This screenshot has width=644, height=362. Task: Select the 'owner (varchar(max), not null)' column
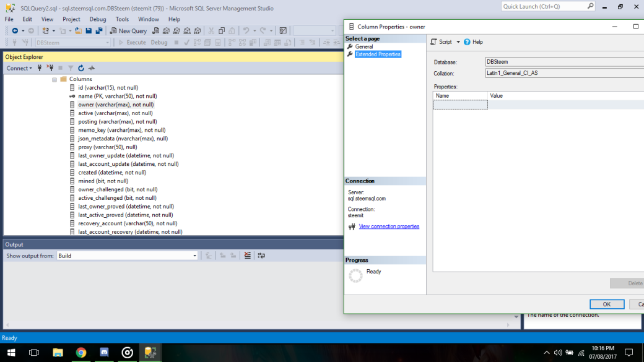coord(116,105)
